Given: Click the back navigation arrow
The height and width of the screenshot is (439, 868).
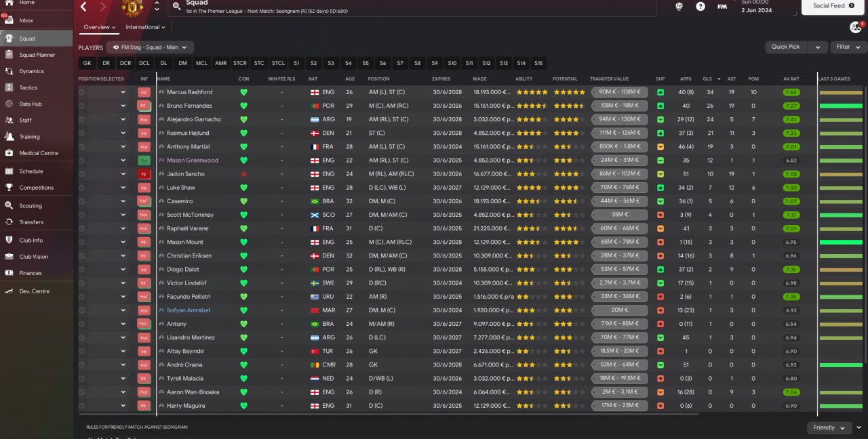Looking at the screenshot, I should tap(83, 7).
